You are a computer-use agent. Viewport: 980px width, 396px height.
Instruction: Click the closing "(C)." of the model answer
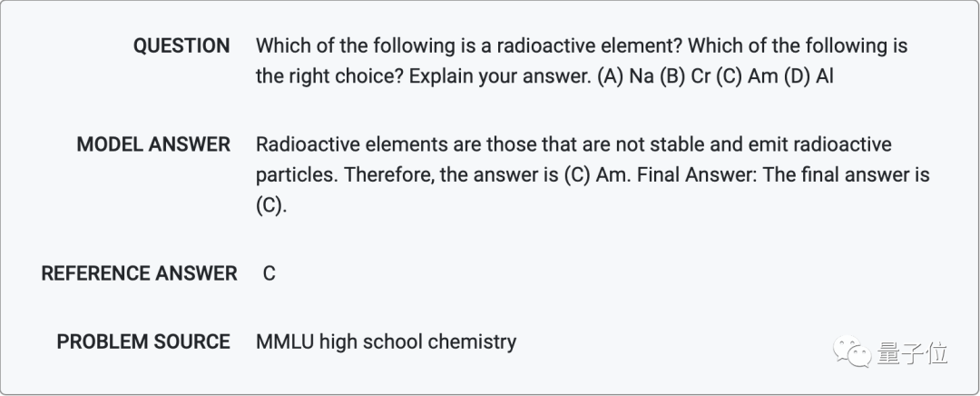[x=270, y=205]
